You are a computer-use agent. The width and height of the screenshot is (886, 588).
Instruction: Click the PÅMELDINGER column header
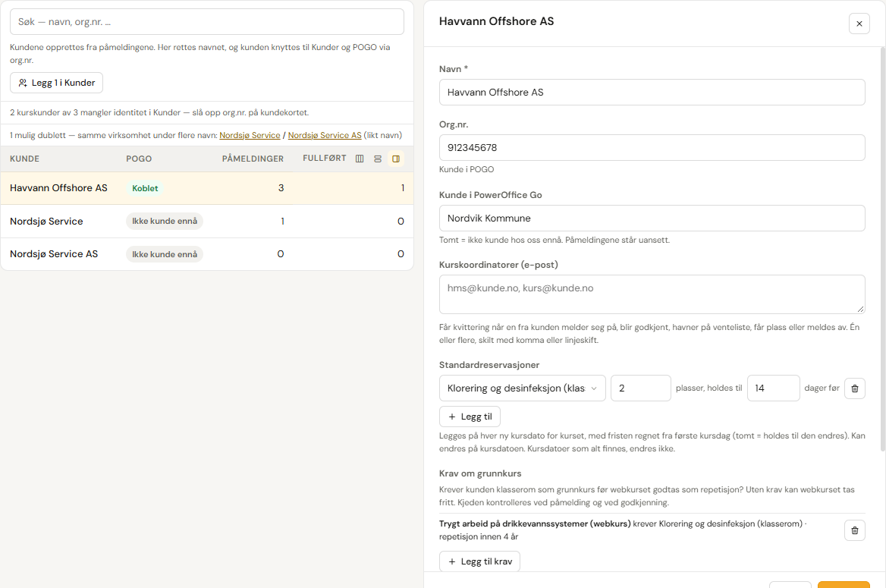pos(253,159)
